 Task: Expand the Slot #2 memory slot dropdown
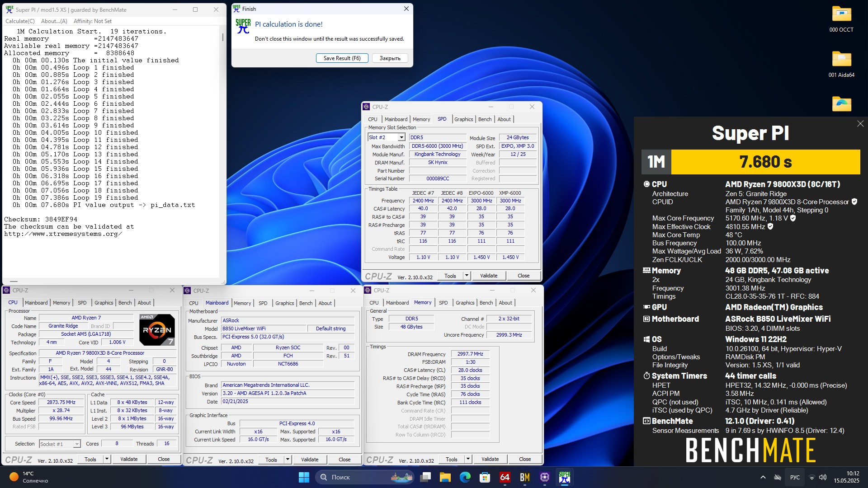(x=401, y=137)
